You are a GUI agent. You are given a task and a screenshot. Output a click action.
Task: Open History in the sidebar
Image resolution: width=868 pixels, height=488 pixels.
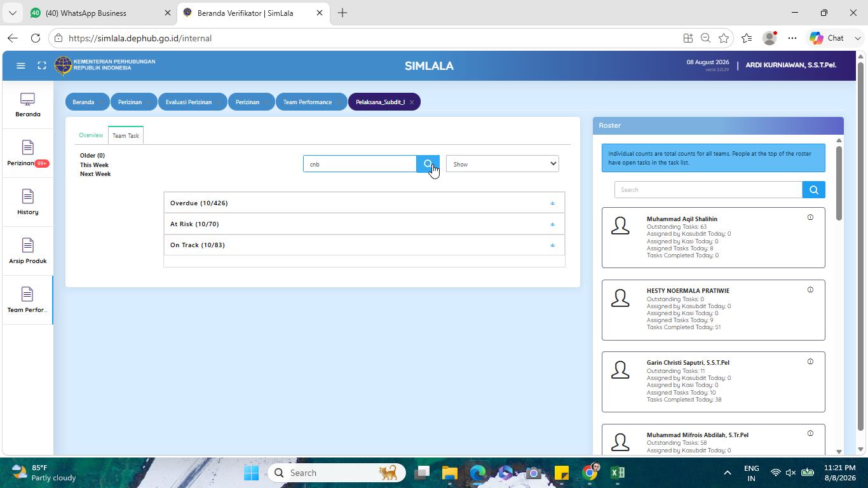click(27, 203)
